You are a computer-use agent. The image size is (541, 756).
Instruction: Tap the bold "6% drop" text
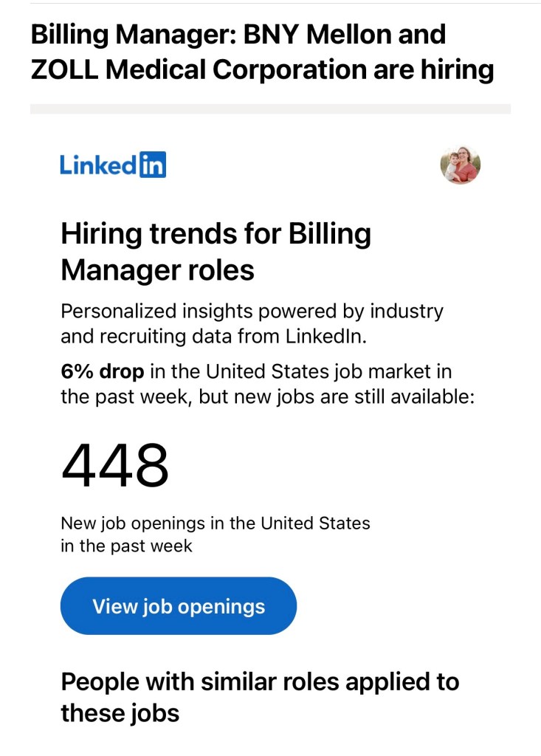pos(102,371)
